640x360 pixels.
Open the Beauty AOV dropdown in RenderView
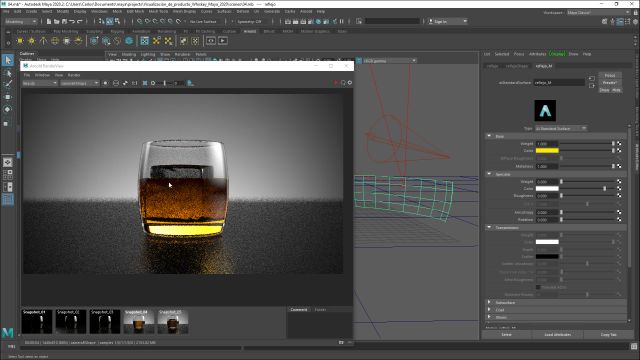point(40,83)
